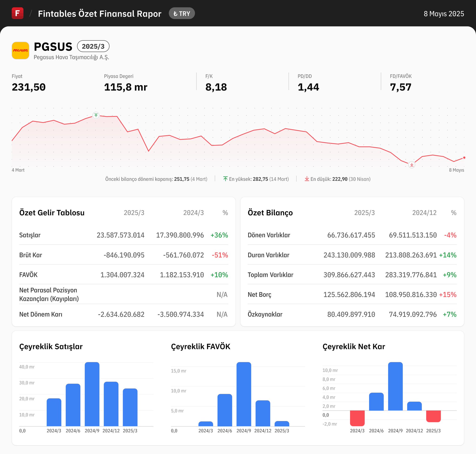The image size is (476, 454).
Task: Select the TRY currency badge
Action: [182, 13]
